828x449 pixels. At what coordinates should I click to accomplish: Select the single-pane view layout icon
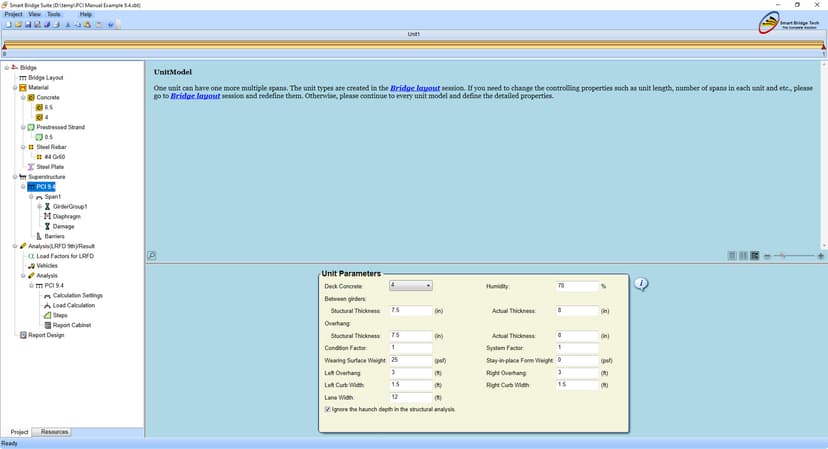[732, 256]
